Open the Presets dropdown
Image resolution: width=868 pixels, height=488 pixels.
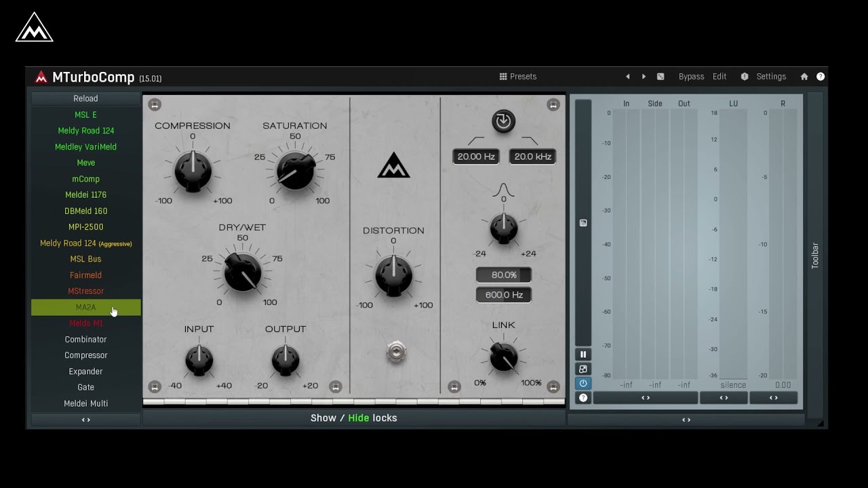[x=518, y=77]
